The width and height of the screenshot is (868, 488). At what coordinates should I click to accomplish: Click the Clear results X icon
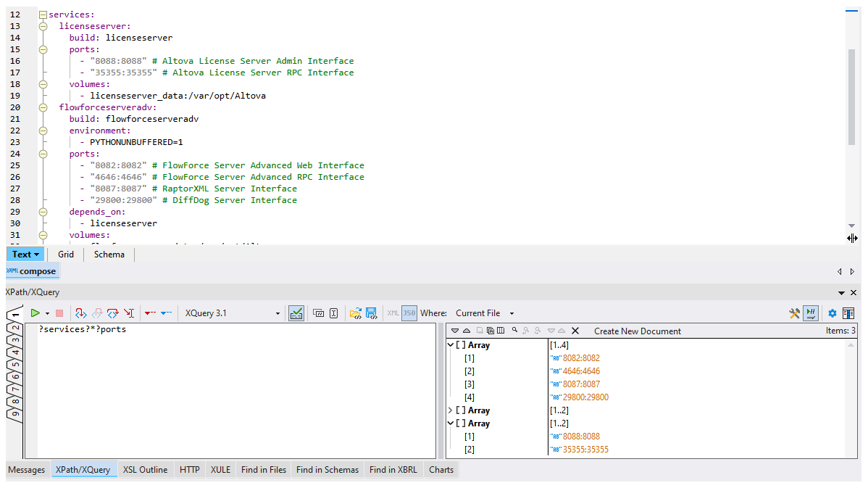pos(575,330)
